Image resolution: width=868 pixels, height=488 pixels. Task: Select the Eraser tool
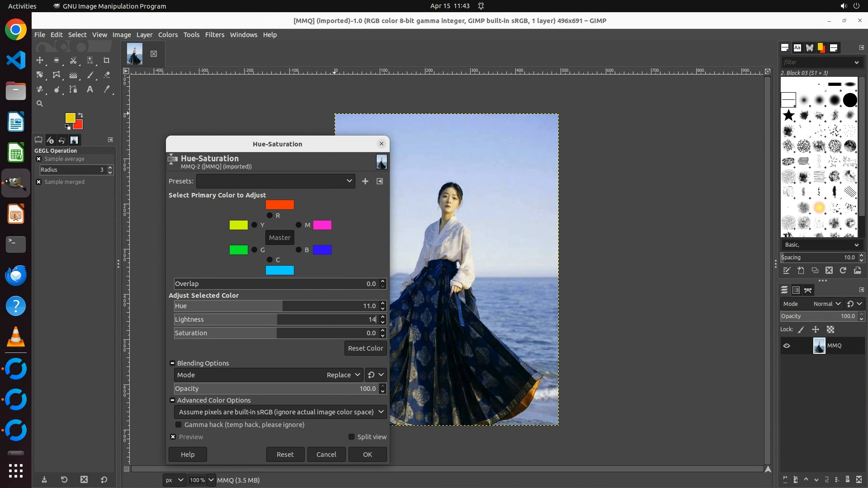[x=107, y=75]
